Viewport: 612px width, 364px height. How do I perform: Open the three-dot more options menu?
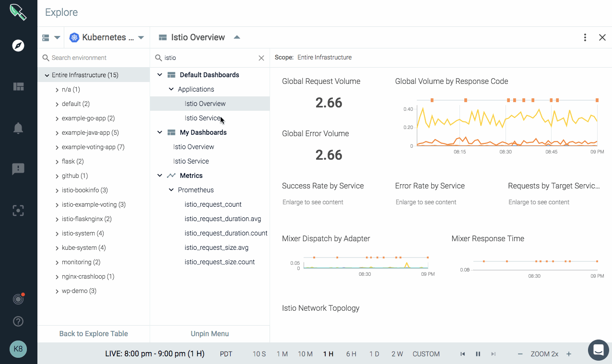coord(585,37)
